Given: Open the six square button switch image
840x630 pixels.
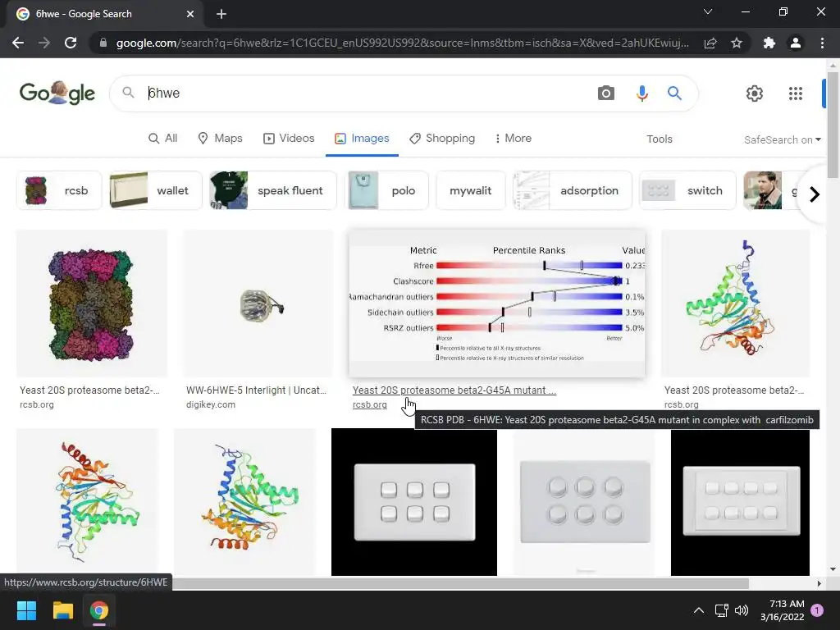Looking at the screenshot, I should click(x=414, y=502).
